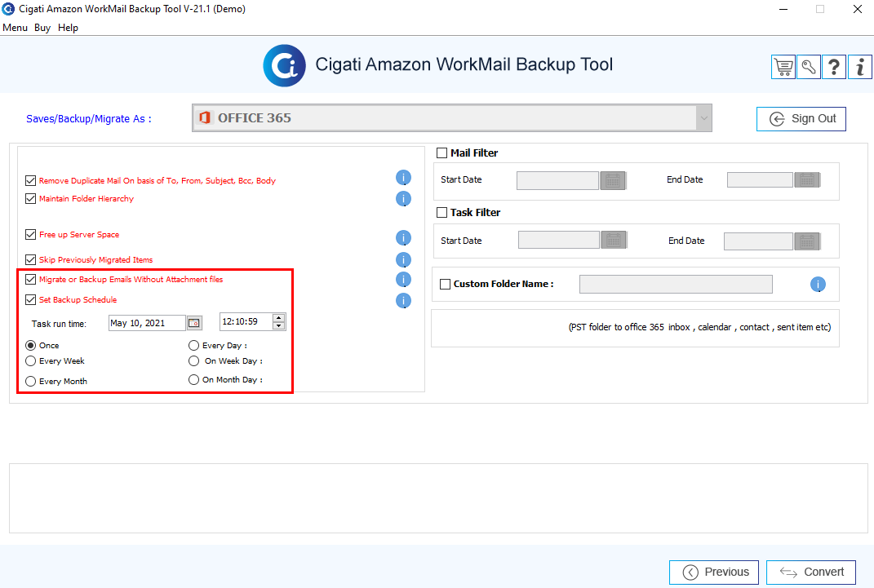Enable the Task Filter checkbox
The image size is (874, 588).
(x=442, y=213)
